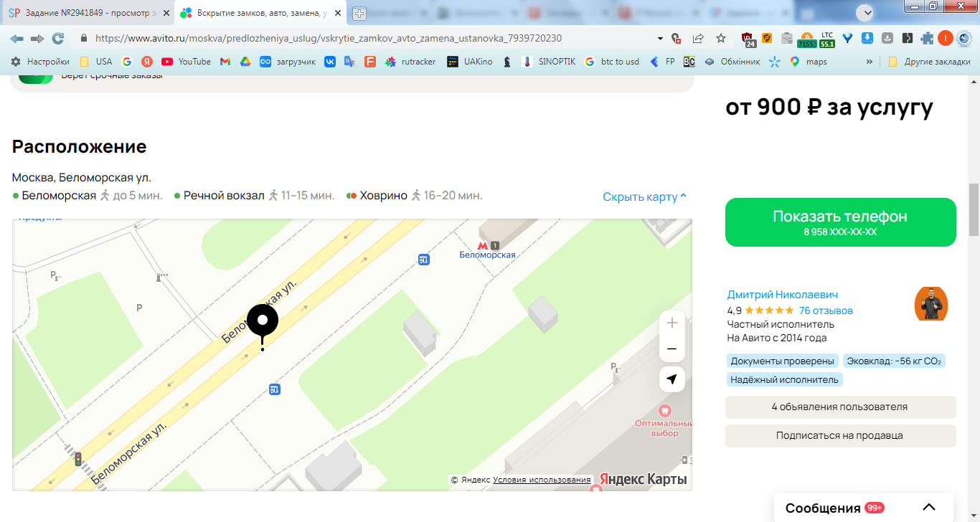This screenshot has width=980, height=522.
Task: Open Дмитрий Николаевич profile link
Action: coord(782,295)
